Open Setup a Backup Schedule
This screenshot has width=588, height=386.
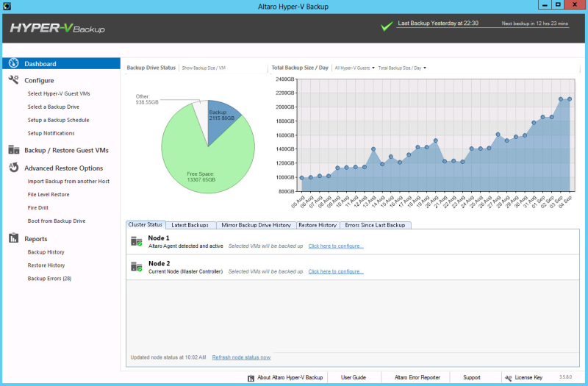pos(58,120)
